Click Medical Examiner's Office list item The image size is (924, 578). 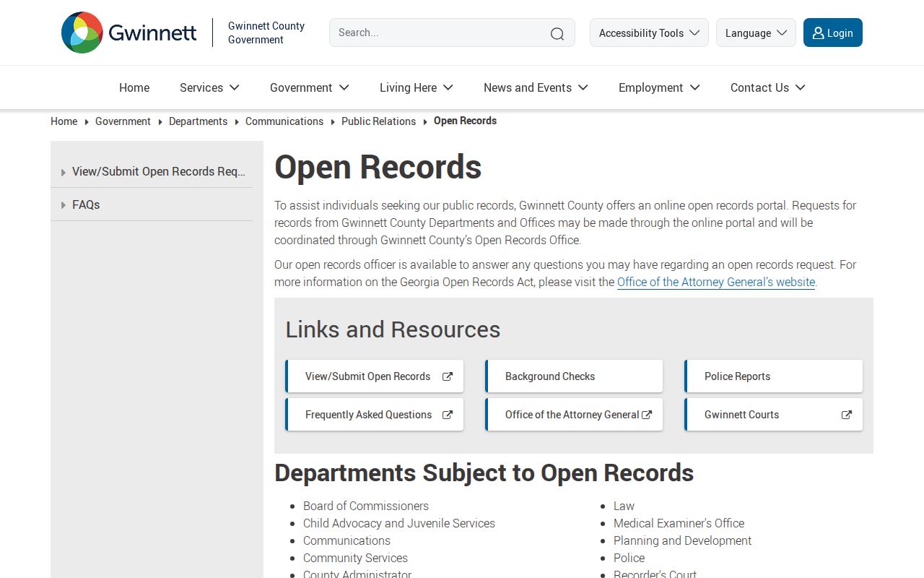[x=679, y=523]
